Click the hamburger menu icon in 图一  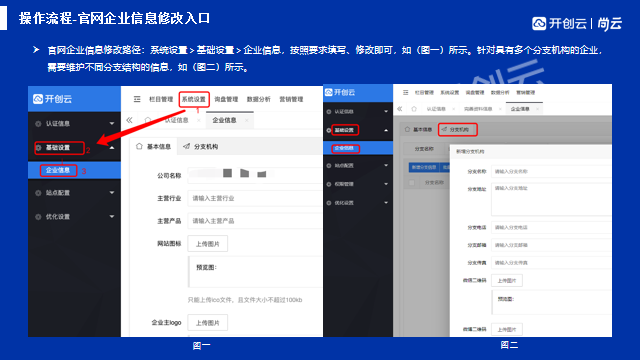click(x=137, y=99)
